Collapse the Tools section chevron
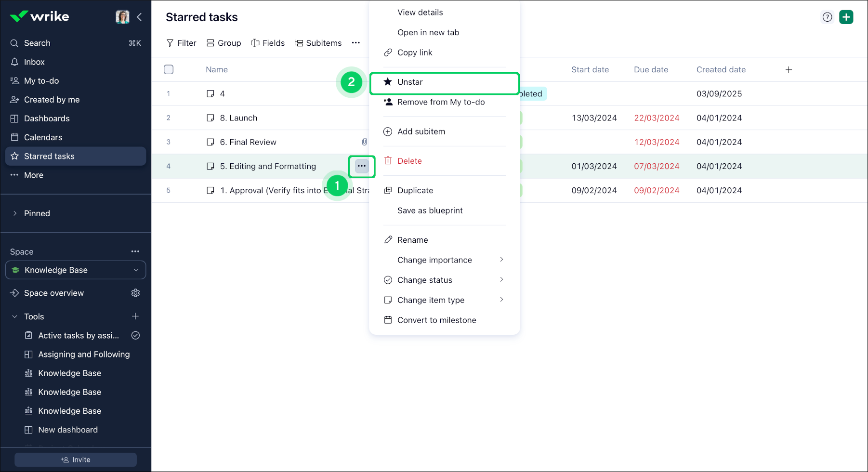Image resolution: width=868 pixels, height=472 pixels. tap(15, 316)
